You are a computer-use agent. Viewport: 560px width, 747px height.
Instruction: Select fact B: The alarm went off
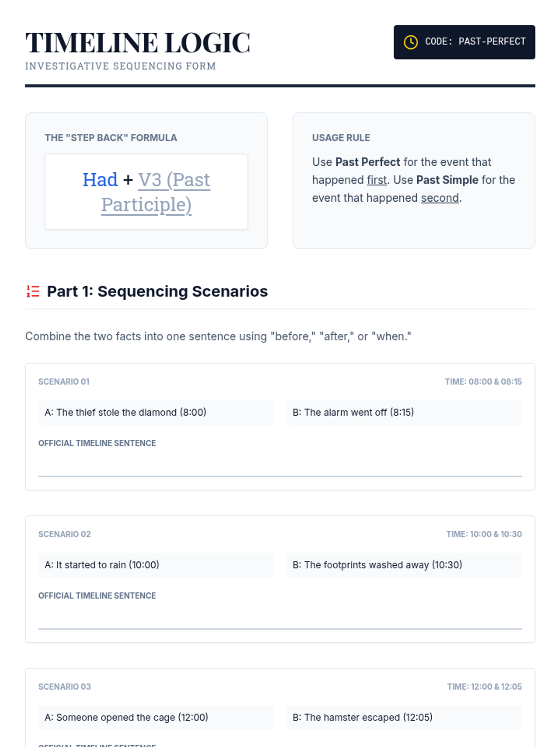click(x=404, y=412)
